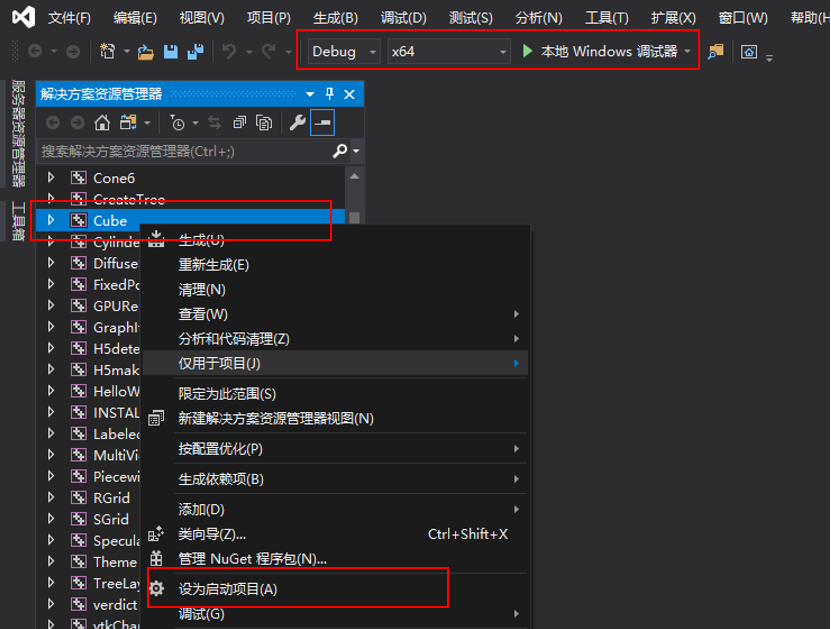The image size is (831, 629).
Task: Open the 文件(F) menu
Action: pyautogui.click(x=69, y=18)
